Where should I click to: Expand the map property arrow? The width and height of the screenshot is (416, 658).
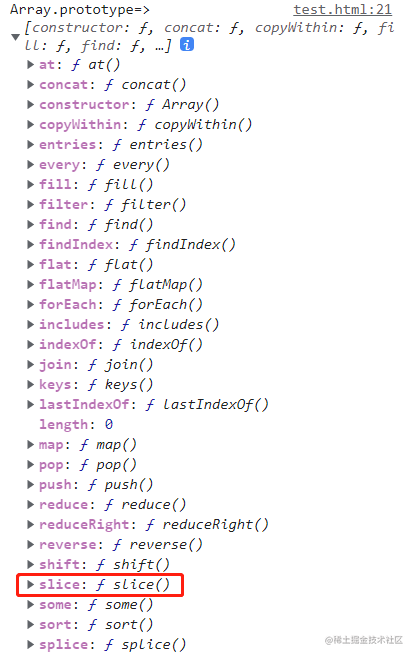point(30,444)
